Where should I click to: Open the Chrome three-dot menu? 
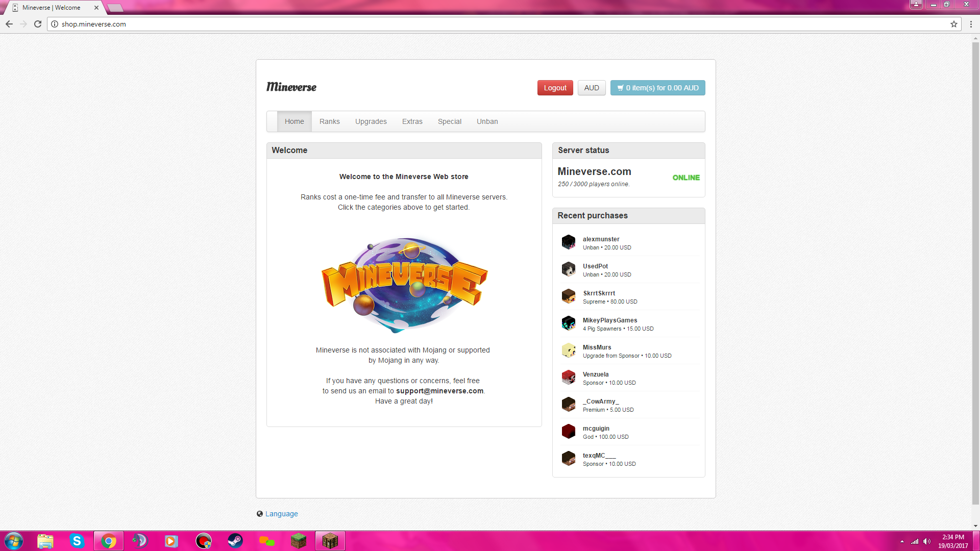pos(971,24)
